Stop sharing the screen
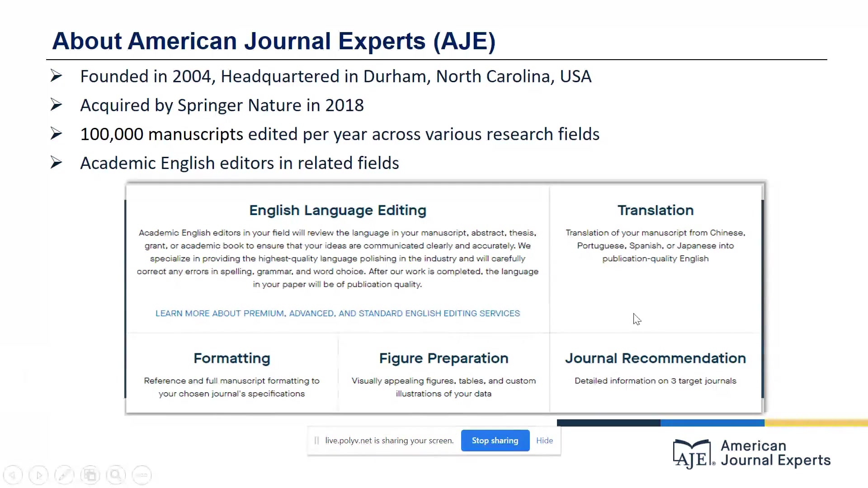Image resolution: width=868 pixels, height=488 pixels. 495,441
